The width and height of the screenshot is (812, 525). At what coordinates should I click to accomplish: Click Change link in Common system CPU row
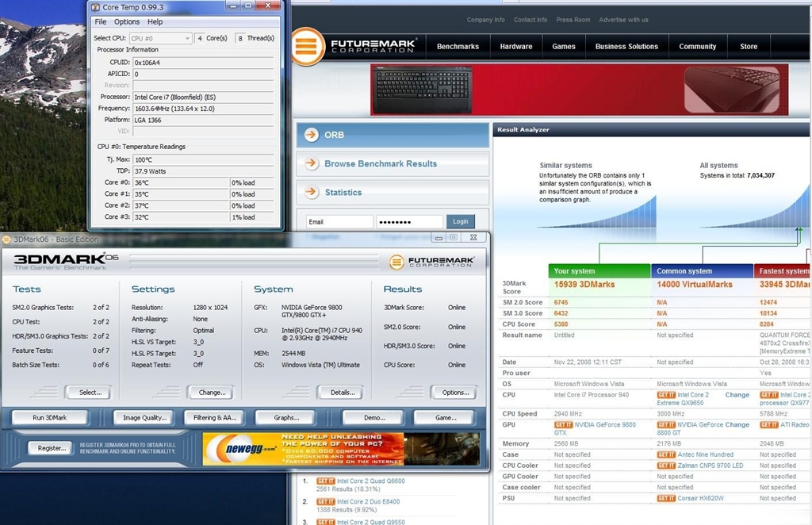(737, 394)
